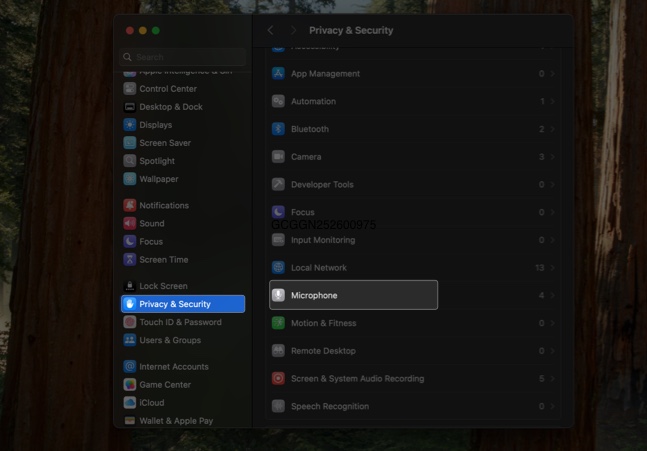
Task: Expand Camera row chevron
Action: click(552, 157)
